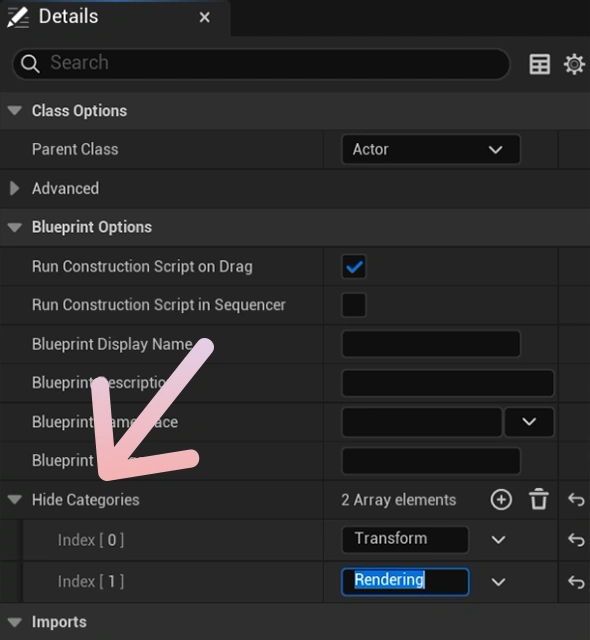
Task: Open property matrix table view icon
Action: pos(539,64)
